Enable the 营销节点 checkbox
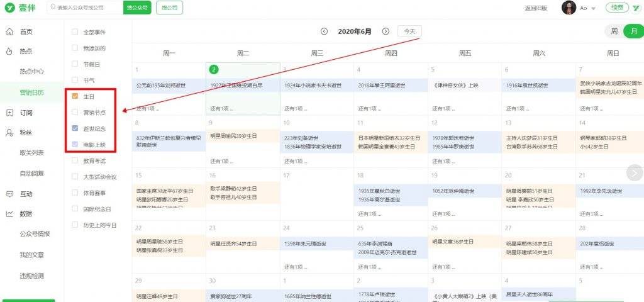Screen dimensions: 644x302 (75, 113)
